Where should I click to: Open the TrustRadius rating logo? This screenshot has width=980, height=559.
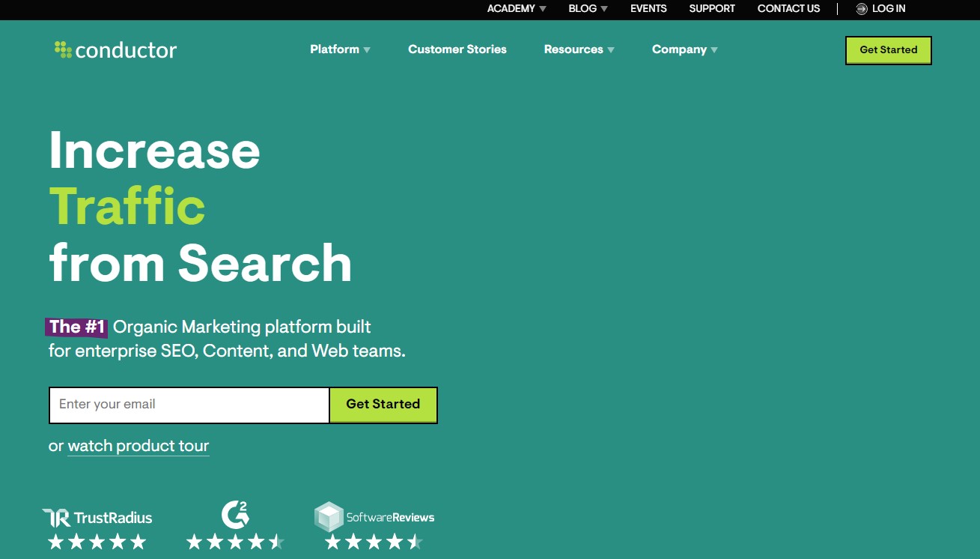pos(97,517)
